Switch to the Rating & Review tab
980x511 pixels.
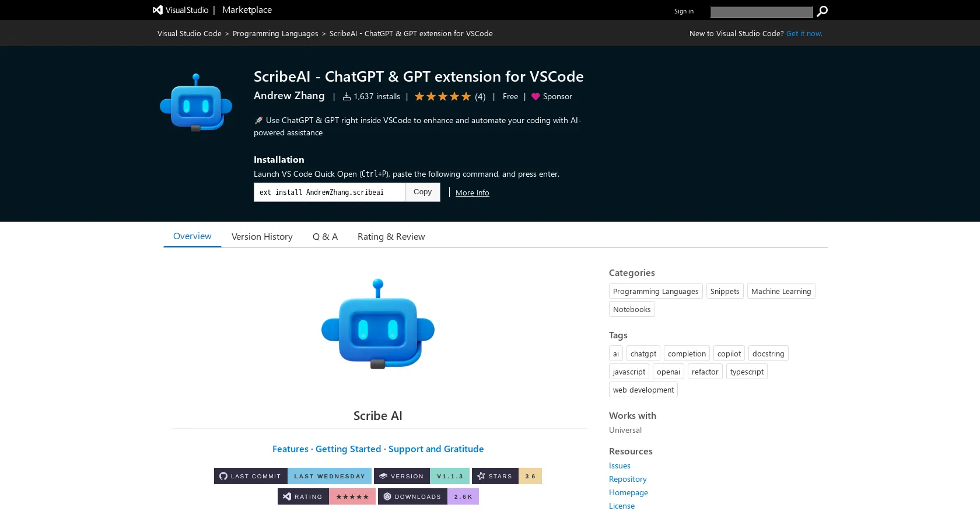click(391, 236)
